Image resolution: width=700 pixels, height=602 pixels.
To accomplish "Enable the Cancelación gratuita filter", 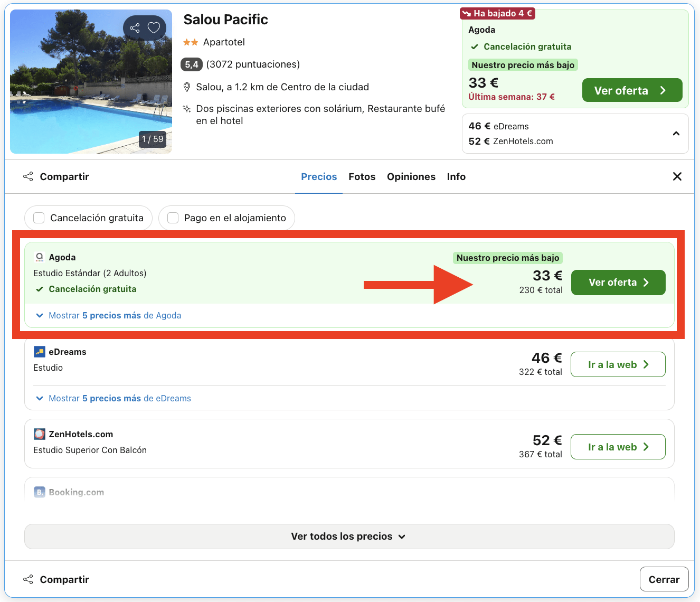I will point(39,218).
